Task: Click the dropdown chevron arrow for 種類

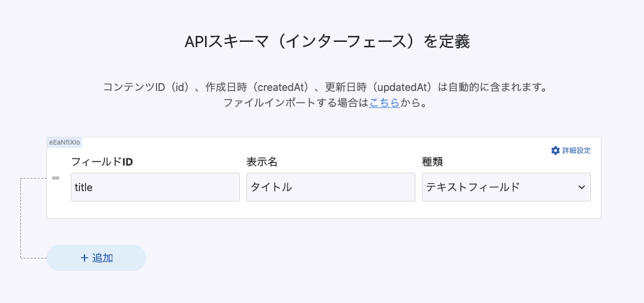Action: (581, 187)
